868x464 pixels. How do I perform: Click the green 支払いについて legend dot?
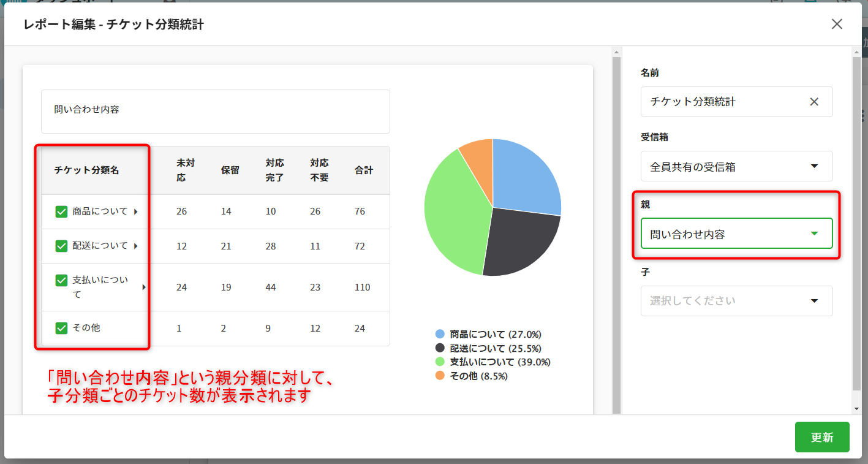pyautogui.click(x=440, y=362)
